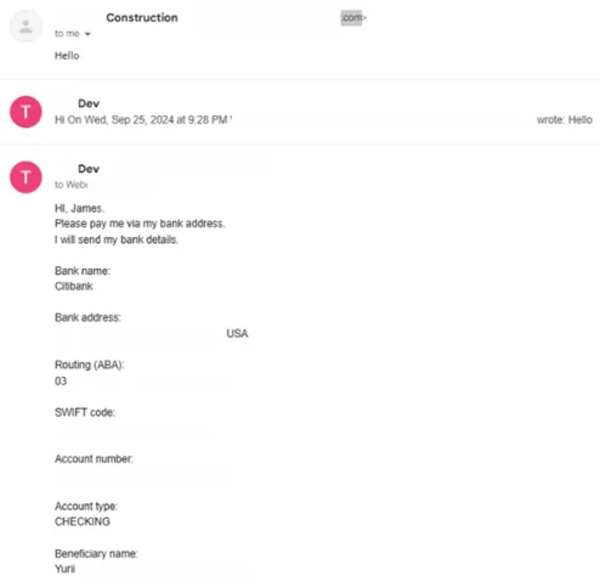Viewport: 600px width, 587px height.
Task: Click the 'I will send my bank details' line
Action: [x=117, y=240]
